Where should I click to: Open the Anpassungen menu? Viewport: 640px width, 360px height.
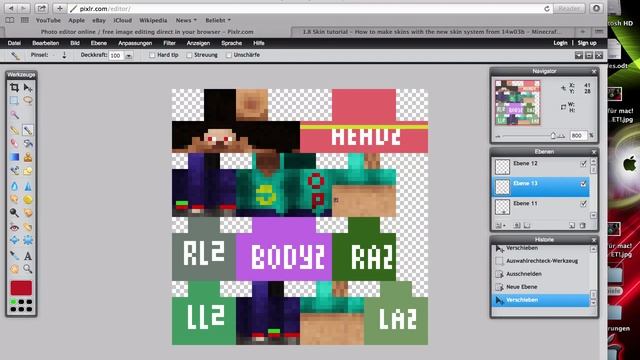[135, 43]
